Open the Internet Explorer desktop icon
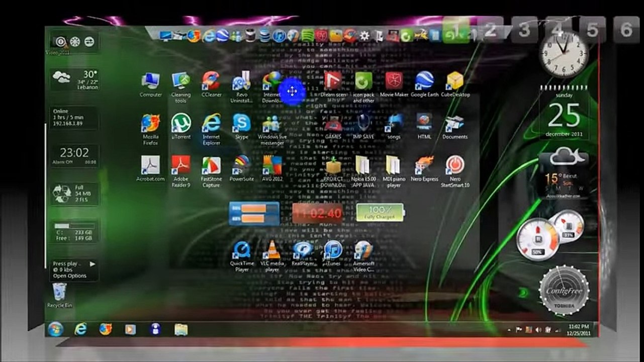The height and width of the screenshot is (362, 644). (211, 129)
